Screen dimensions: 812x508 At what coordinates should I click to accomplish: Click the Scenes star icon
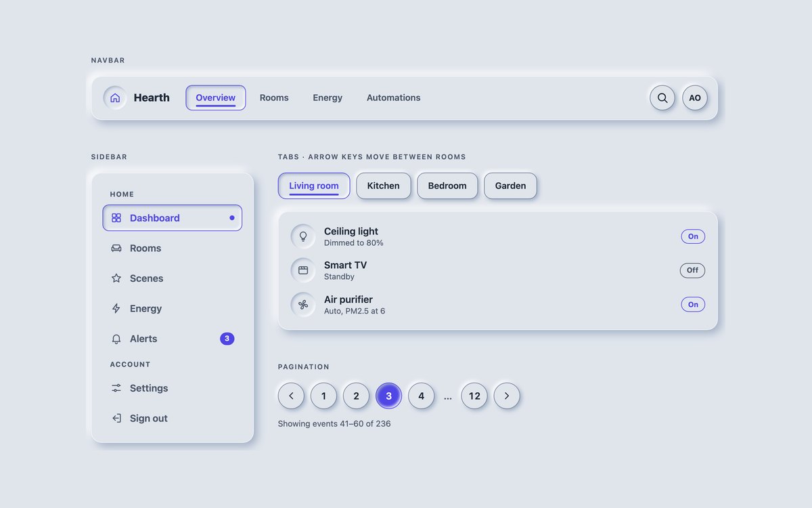click(x=116, y=278)
